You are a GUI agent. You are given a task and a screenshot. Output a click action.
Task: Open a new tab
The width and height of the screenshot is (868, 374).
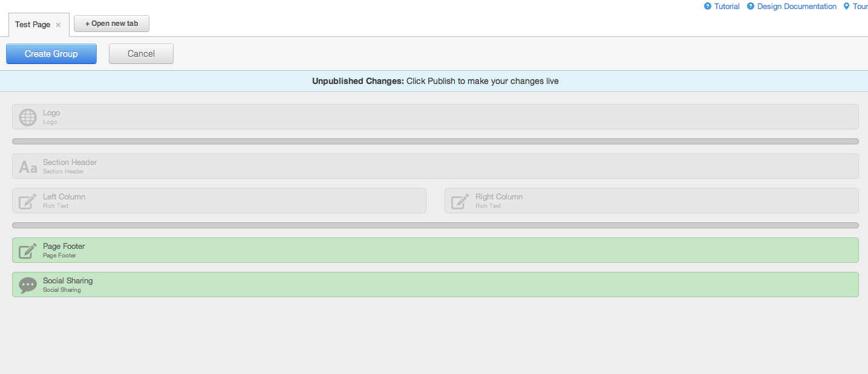[111, 24]
